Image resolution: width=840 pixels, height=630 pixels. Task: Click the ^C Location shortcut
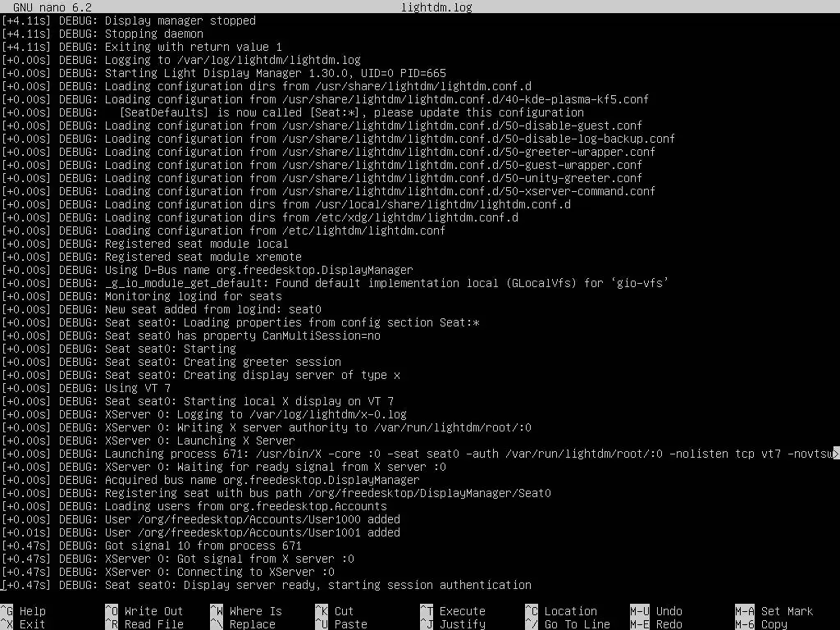click(x=561, y=611)
